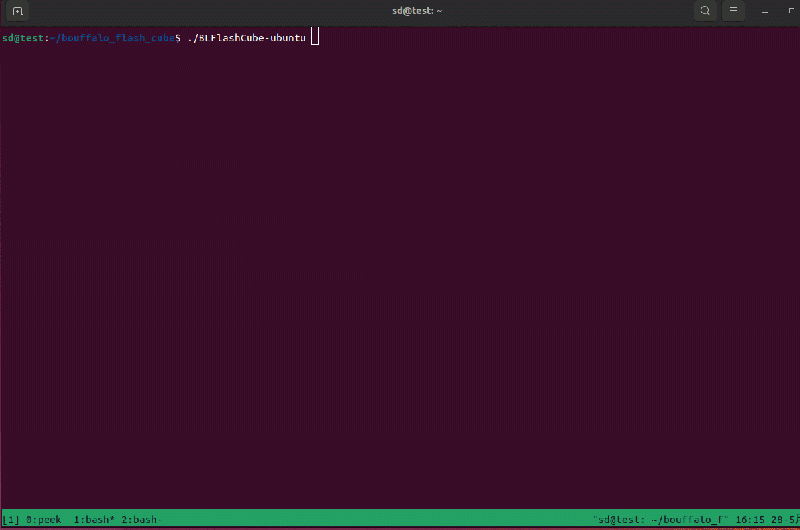Click the tmux session indicator '[1]'

coord(11,520)
